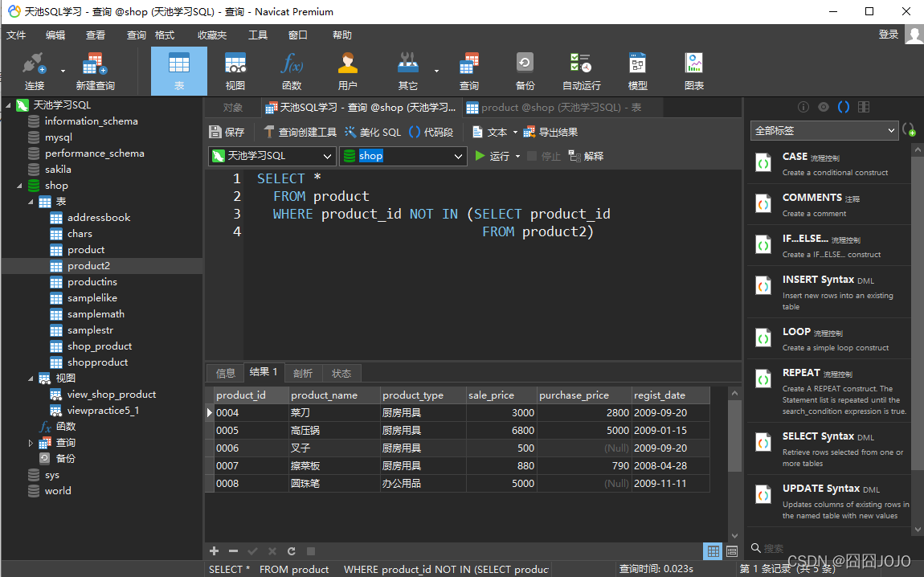Collapse the shop database tree node
Image resolution: width=924 pixels, height=577 pixels.
coord(19,186)
